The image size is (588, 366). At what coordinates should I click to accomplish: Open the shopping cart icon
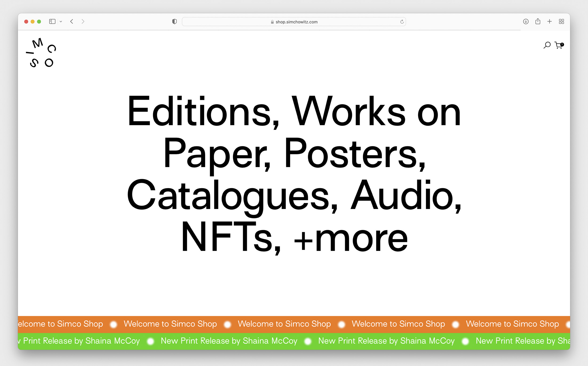[x=558, y=45]
